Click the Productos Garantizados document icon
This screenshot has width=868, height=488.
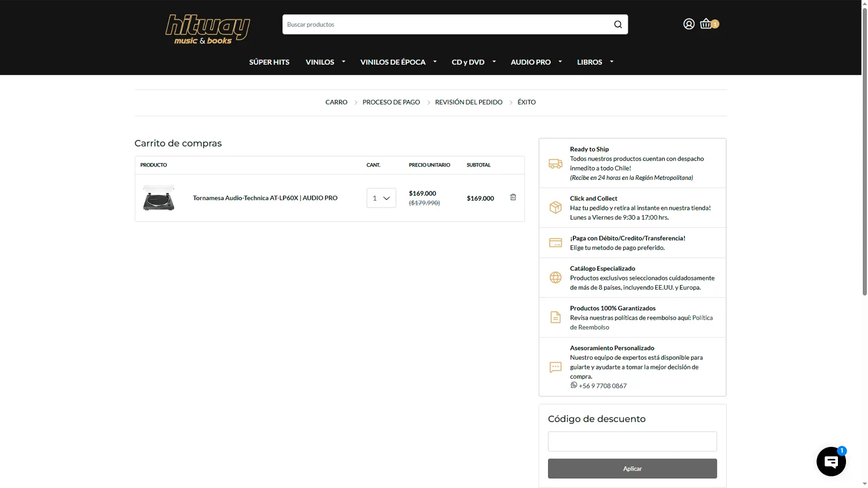(556, 317)
